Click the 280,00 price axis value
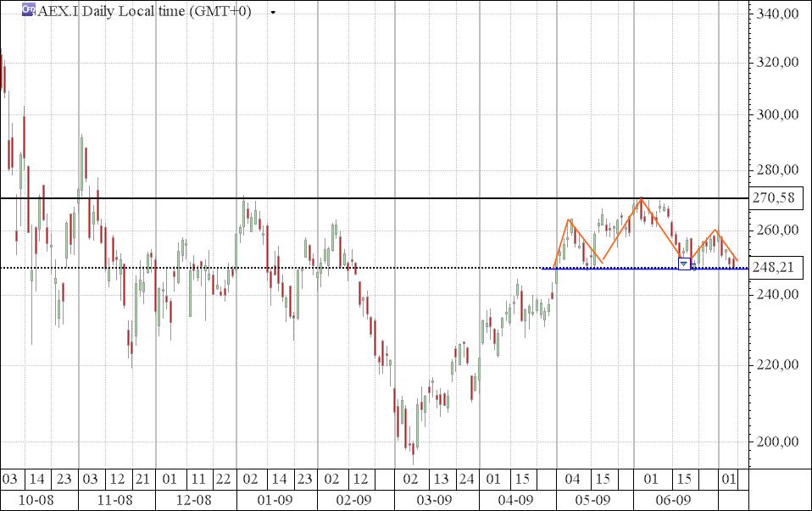 [776, 169]
